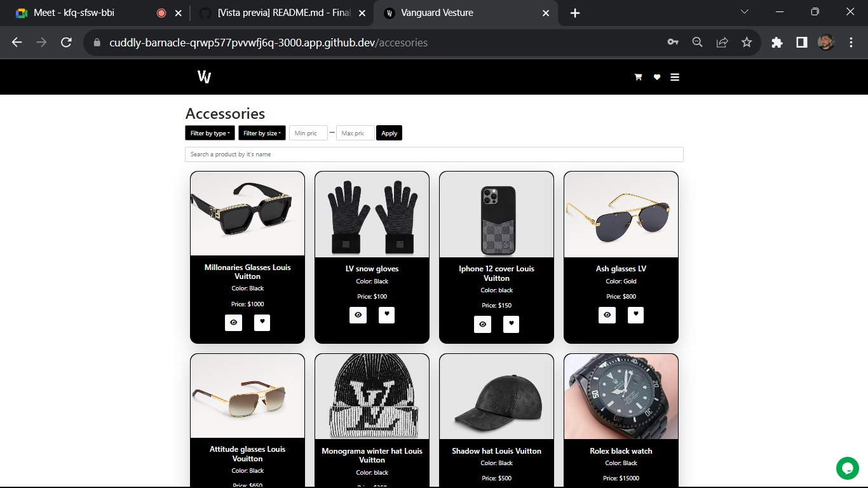Image resolution: width=868 pixels, height=488 pixels.
Task: Click the 'Shadow hat Louis Vuitton' title
Action: click(496, 451)
